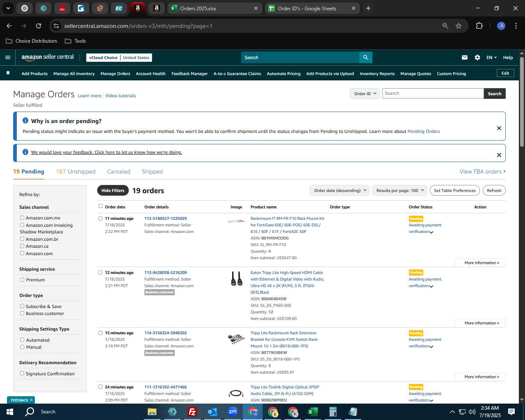Open Windows Start menu

click(x=10, y=411)
